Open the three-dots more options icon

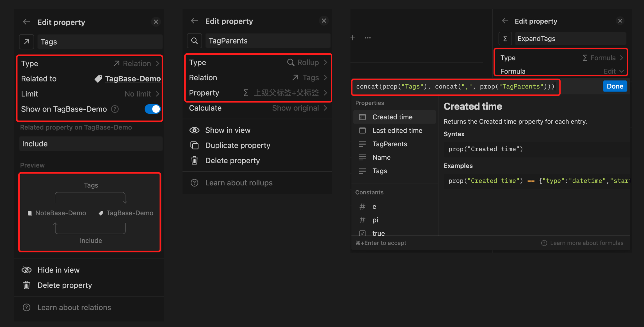click(x=367, y=38)
